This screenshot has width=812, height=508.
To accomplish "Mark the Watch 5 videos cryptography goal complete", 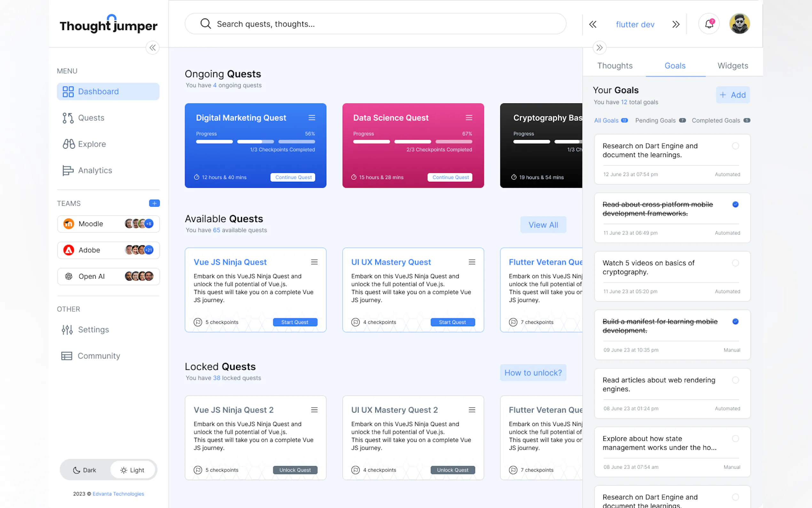I will tap(735, 263).
